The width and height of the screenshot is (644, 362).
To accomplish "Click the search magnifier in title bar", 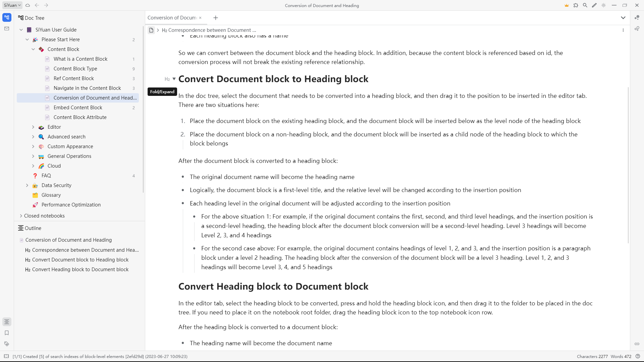I will click(585, 5).
